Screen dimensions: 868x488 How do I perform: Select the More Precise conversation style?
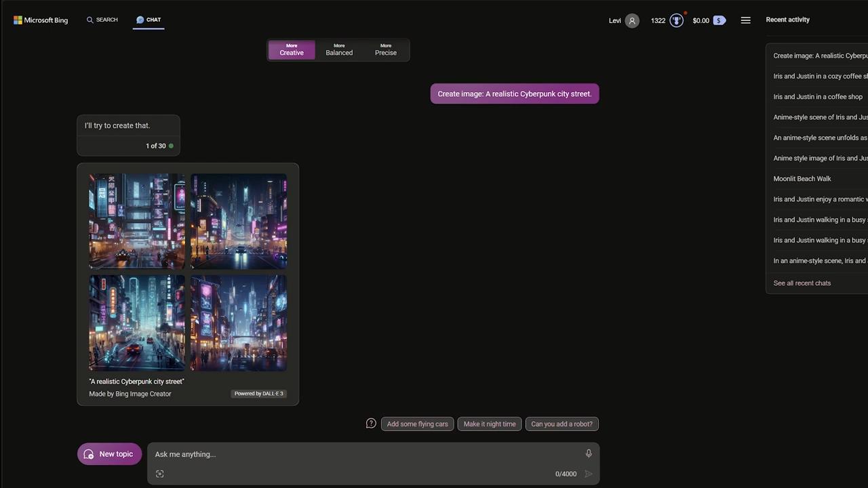tap(386, 50)
